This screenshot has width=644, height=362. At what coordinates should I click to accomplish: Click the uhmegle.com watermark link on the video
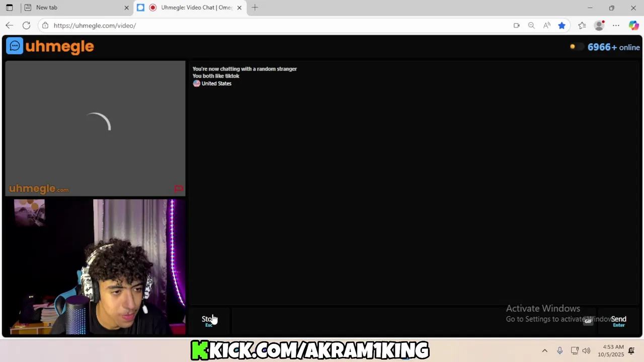point(39,189)
